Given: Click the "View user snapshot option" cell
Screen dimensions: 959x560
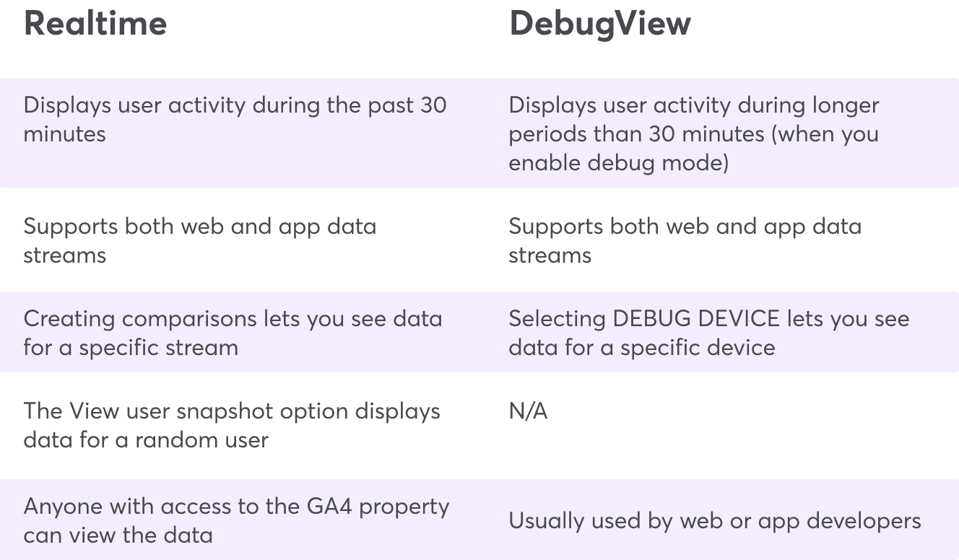Looking at the screenshot, I should [x=231, y=425].
